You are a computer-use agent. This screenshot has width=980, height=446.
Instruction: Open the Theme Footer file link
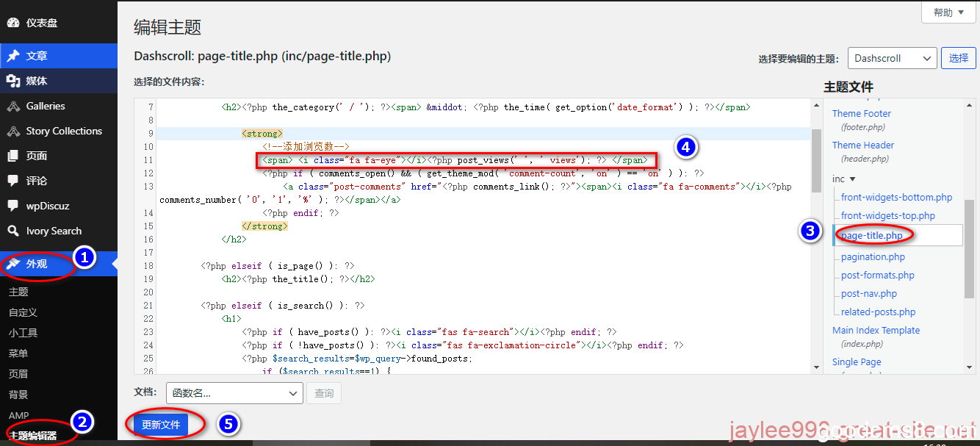pyautogui.click(x=861, y=114)
